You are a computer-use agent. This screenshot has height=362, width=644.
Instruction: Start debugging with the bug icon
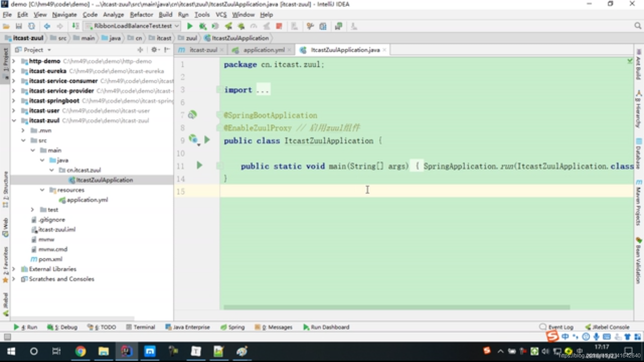[203, 26]
